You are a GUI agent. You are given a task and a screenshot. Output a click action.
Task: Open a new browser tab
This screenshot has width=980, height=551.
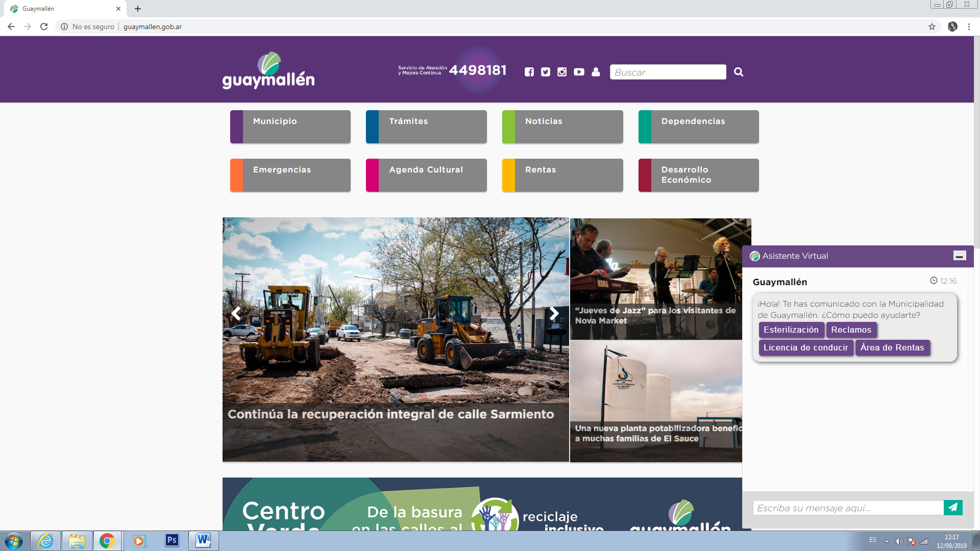(x=138, y=9)
